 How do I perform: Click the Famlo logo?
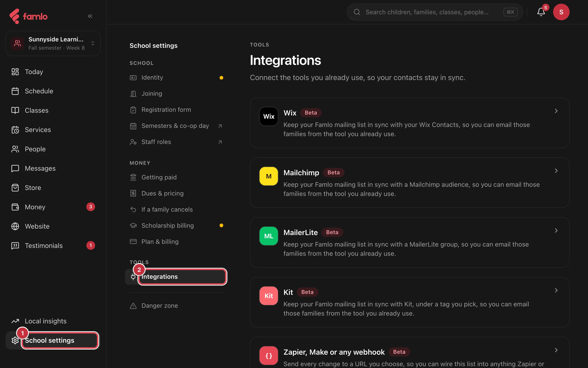[x=28, y=16]
